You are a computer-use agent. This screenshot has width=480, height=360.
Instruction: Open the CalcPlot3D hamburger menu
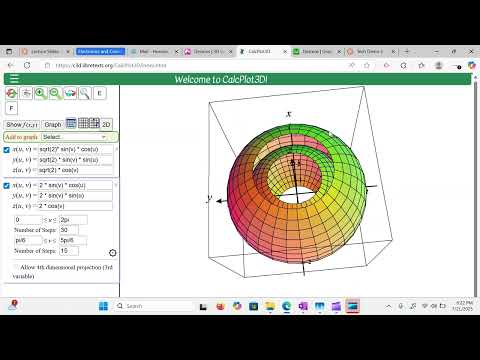click(14, 79)
